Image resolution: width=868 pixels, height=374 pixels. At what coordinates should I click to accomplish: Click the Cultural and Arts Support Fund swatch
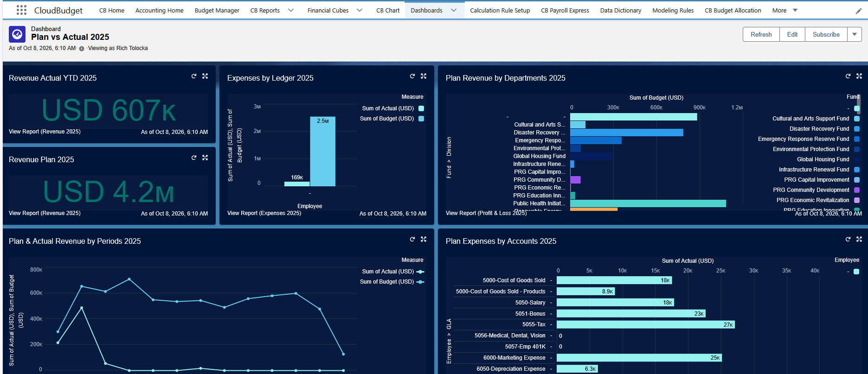pos(857,119)
